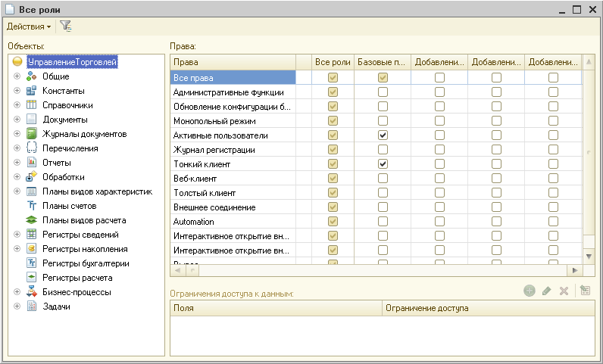Check Базовые п... box for Журнал регистрации
Screen dimensions: 603x364
click(383, 150)
